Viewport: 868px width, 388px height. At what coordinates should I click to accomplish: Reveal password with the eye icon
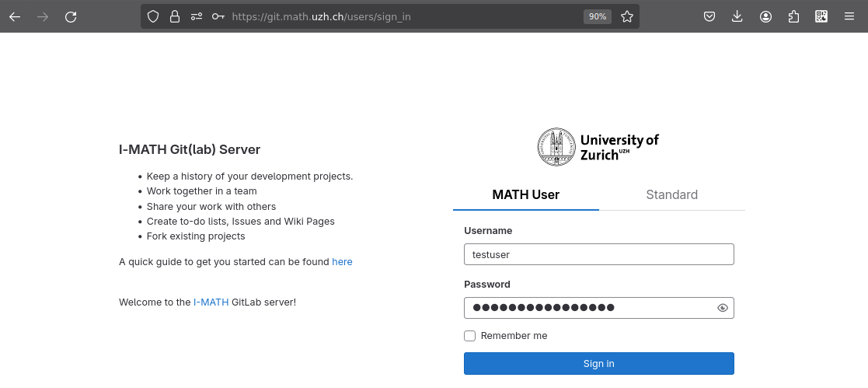[x=723, y=308]
